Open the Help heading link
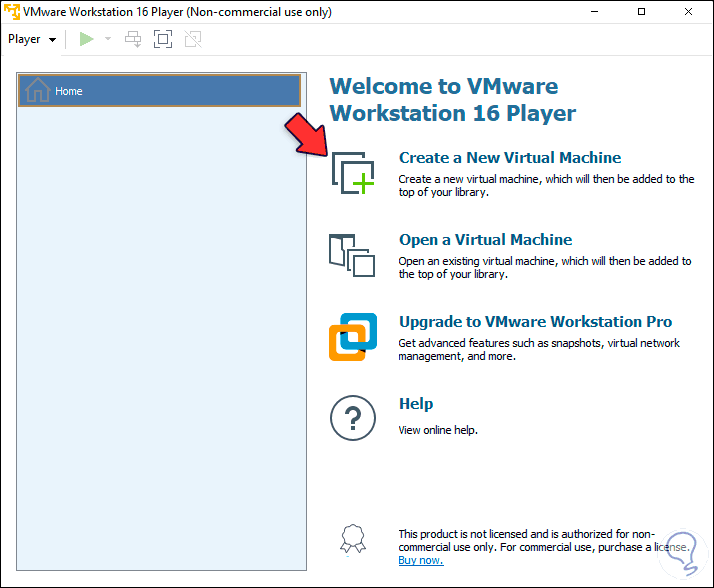This screenshot has width=714, height=588. click(416, 404)
